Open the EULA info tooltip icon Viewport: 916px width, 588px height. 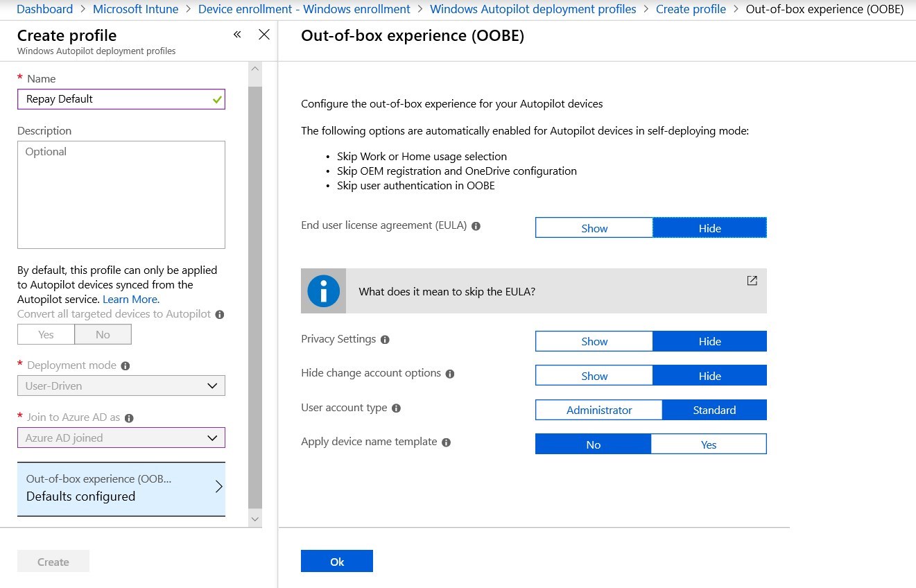point(476,226)
